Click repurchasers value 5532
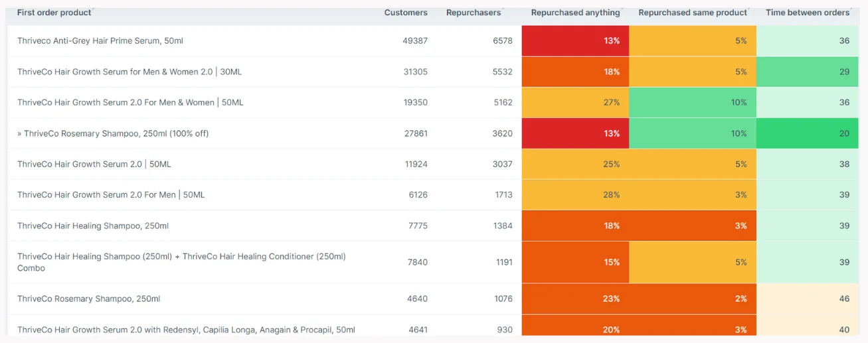The height and width of the screenshot is (343, 868). 502,72
